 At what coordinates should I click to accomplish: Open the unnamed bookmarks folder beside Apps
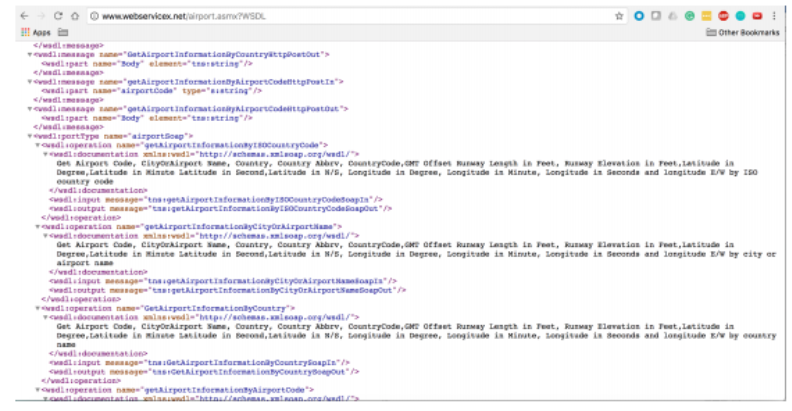tap(63, 32)
